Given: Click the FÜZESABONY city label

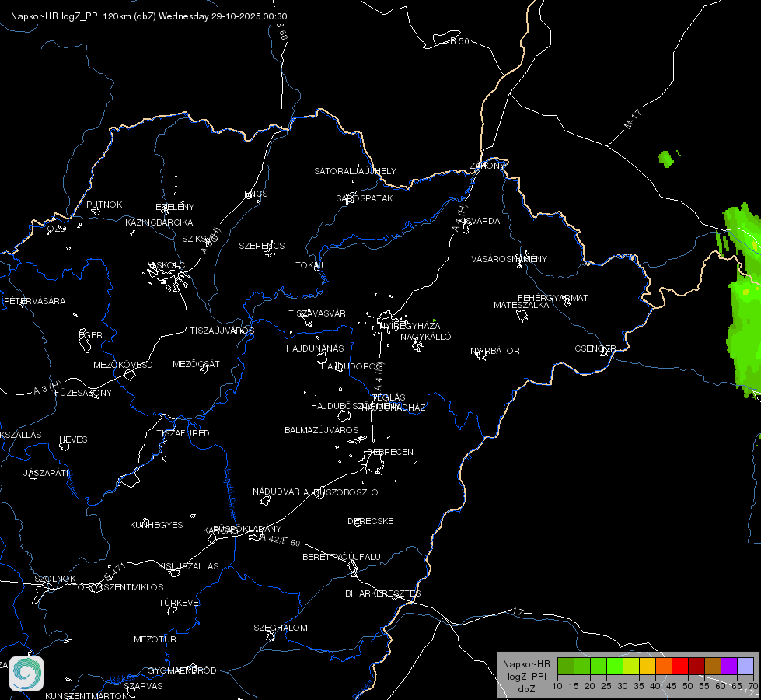Looking at the screenshot, I should click(83, 393).
